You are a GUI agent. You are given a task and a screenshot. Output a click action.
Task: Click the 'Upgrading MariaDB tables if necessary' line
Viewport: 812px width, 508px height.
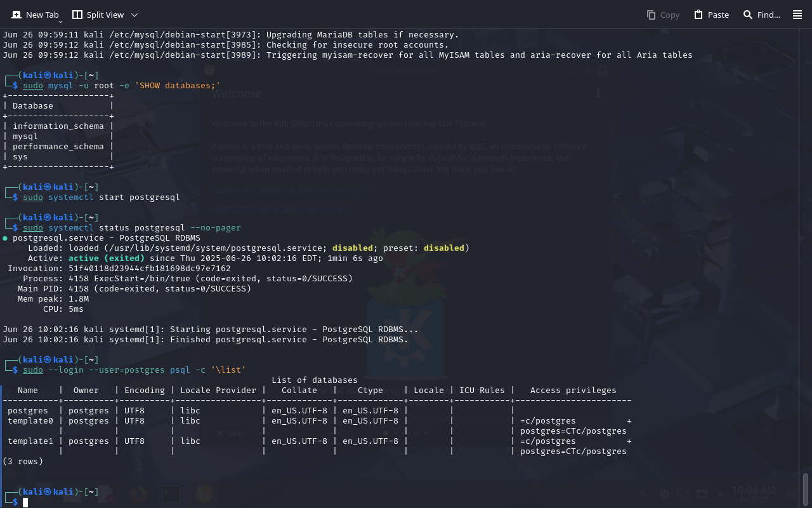pyautogui.click(x=231, y=35)
